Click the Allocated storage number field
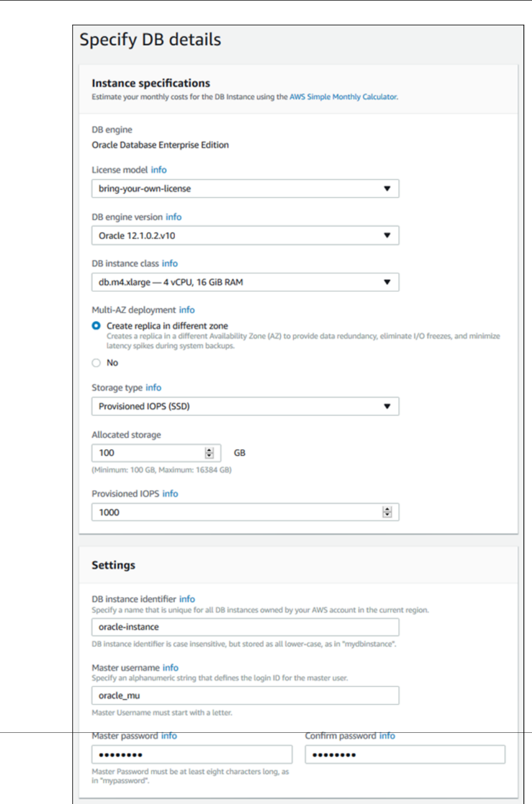This screenshot has width=532, height=804. coord(148,453)
